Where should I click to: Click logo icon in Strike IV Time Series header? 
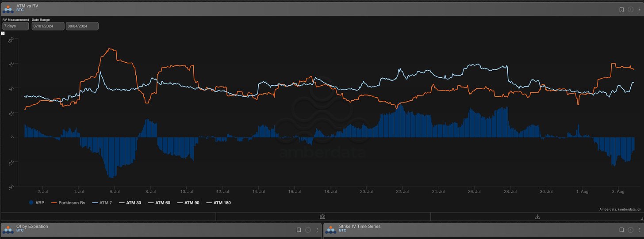pyautogui.click(x=331, y=230)
